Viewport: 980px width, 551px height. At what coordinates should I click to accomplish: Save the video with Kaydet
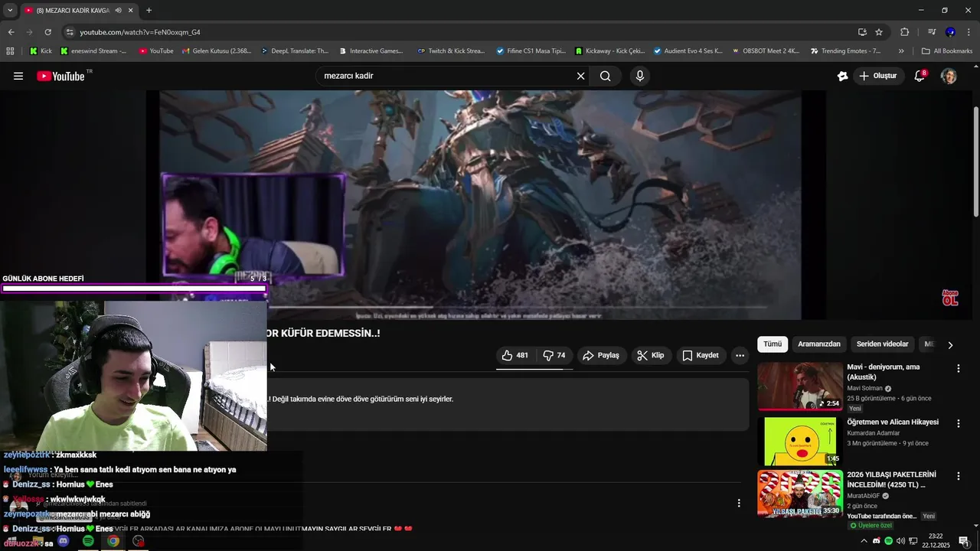(701, 355)
